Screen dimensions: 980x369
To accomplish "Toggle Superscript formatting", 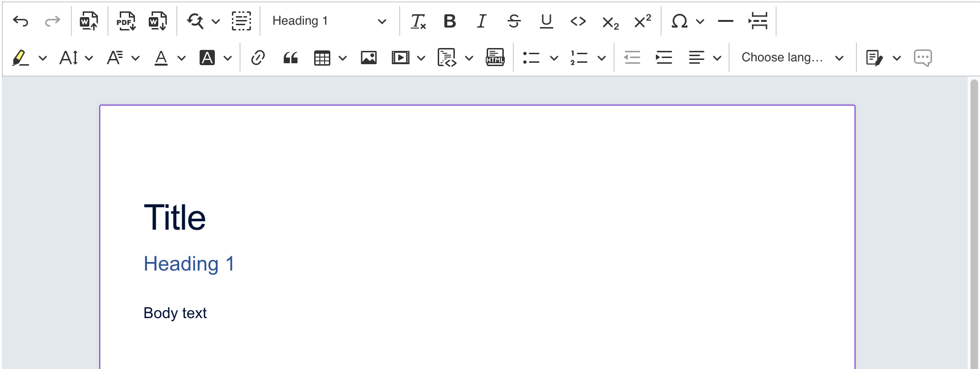I will (x=643, y=20).
